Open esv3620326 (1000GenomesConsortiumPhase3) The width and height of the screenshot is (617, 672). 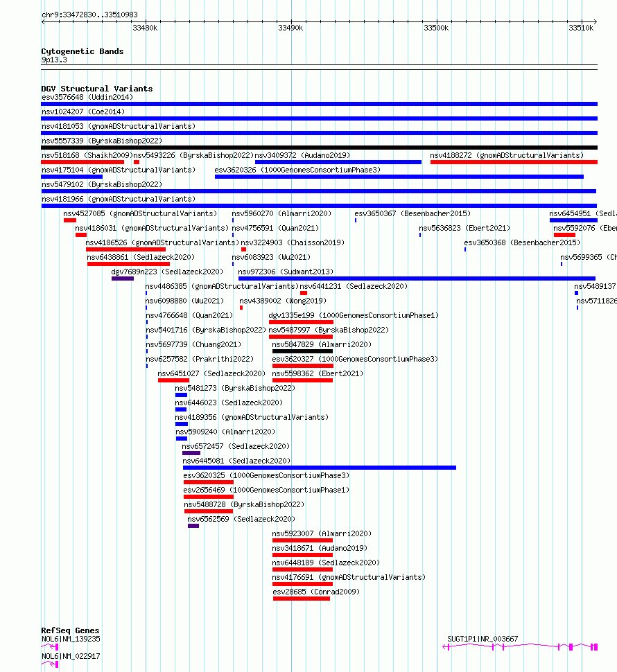297,170
